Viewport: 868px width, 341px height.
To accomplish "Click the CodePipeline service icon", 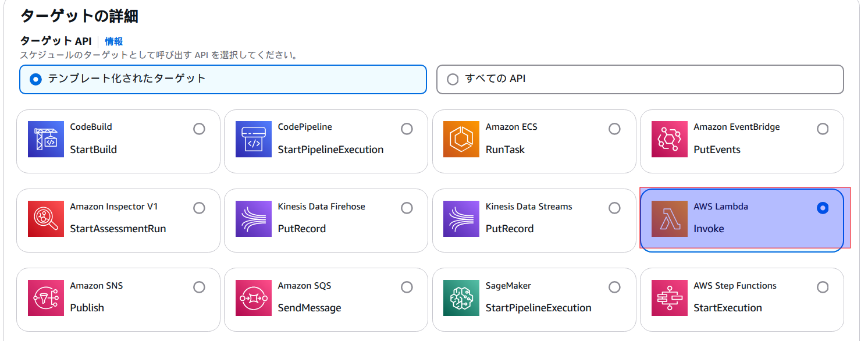I will (x=254, y=140).
